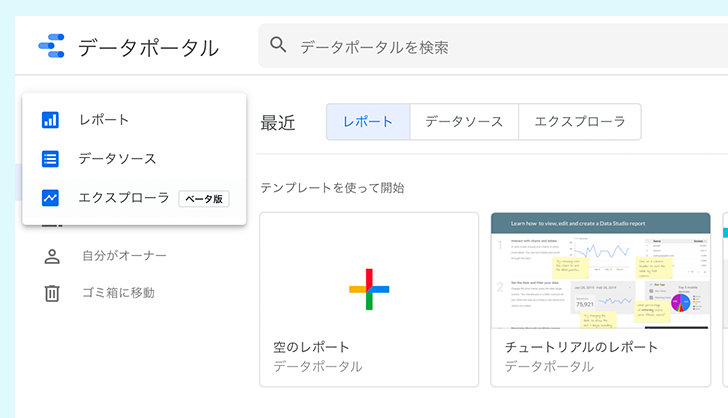The image size is (728, 418).
Task: Switch to the レポート tab
Action: (368, 122)
